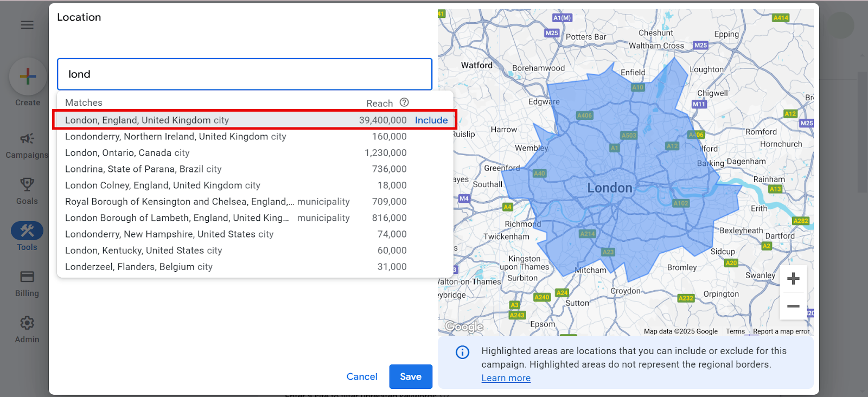Click the Google logo on map
868x397 pixels.
[464, 326]
